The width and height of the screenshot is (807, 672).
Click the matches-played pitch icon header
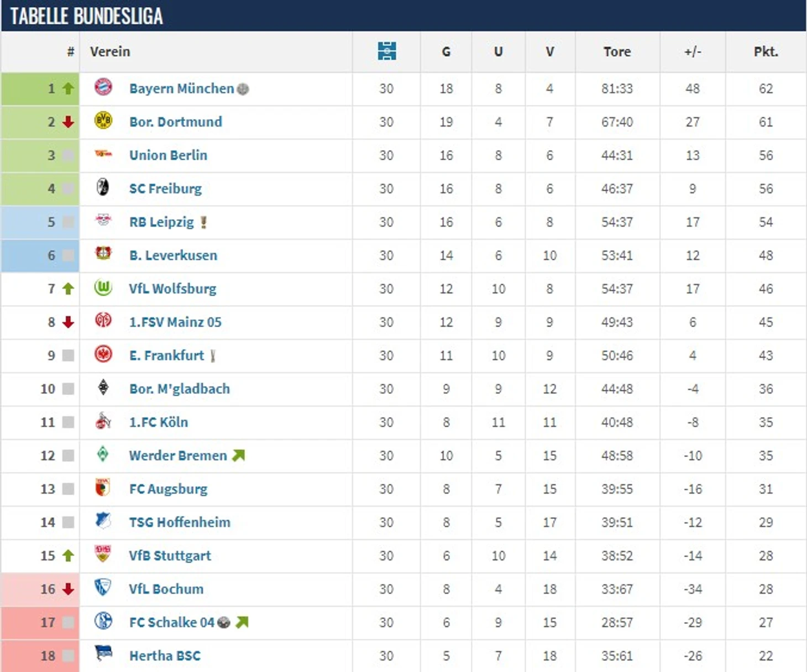[x=386, y=51]
